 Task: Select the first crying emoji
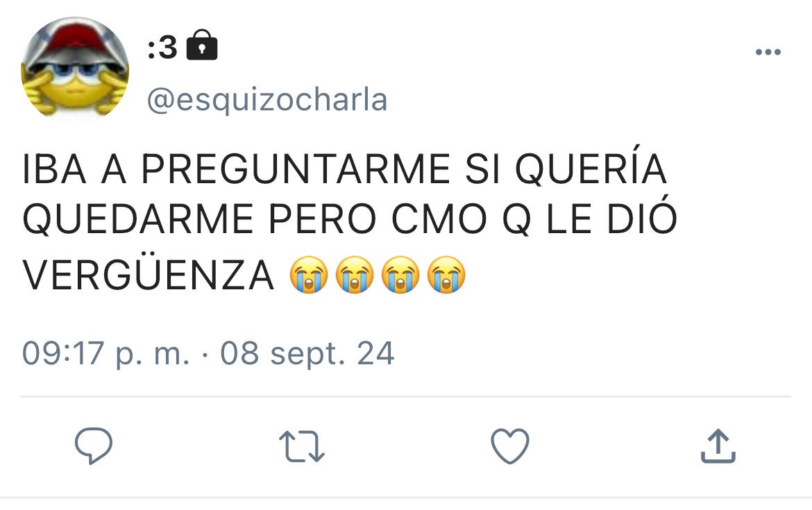point(309,274)
